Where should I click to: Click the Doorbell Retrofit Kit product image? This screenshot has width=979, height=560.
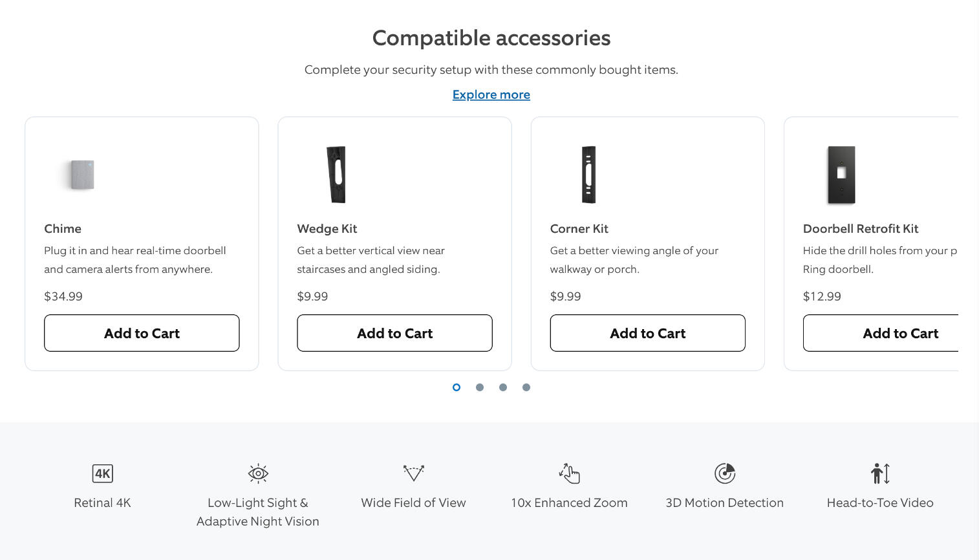click(x=841, y=175)
